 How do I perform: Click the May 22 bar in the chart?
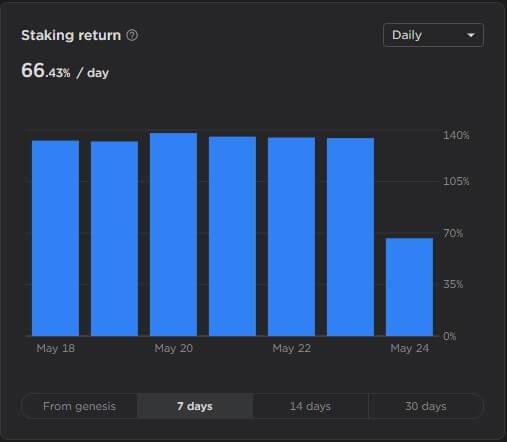[291, 236]
